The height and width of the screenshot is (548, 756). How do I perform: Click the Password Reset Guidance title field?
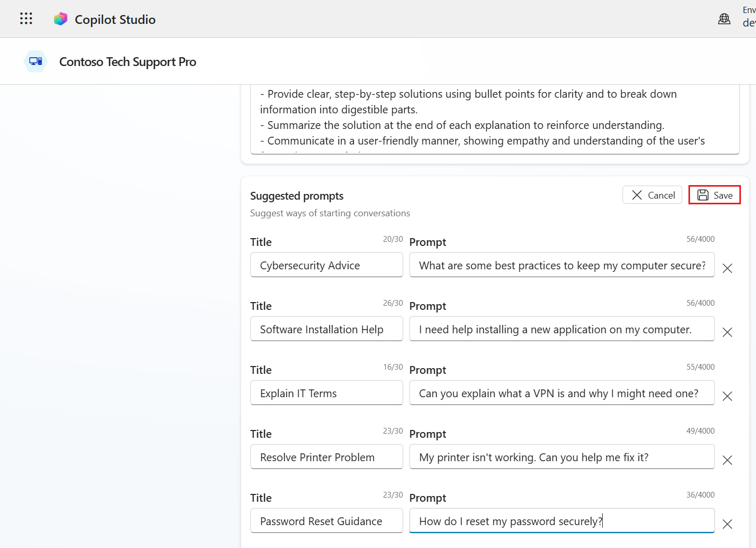pyautogui.click(x=326, y=521)
